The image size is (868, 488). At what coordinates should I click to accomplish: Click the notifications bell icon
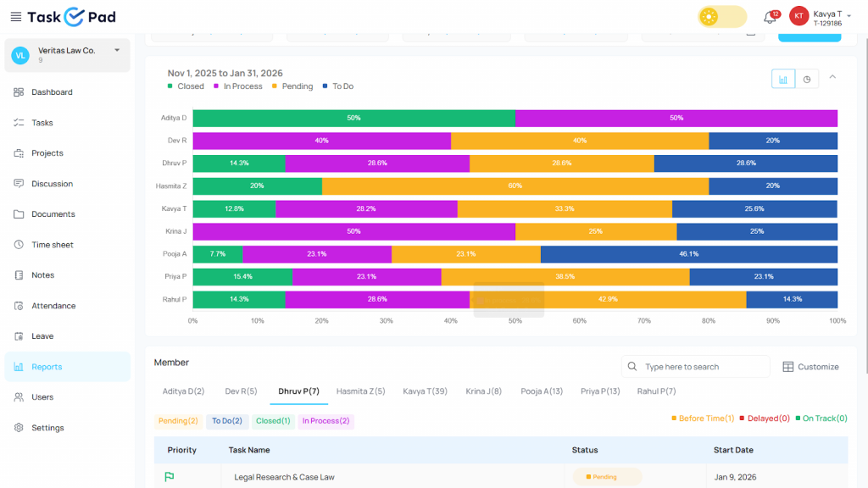point(770,17)
